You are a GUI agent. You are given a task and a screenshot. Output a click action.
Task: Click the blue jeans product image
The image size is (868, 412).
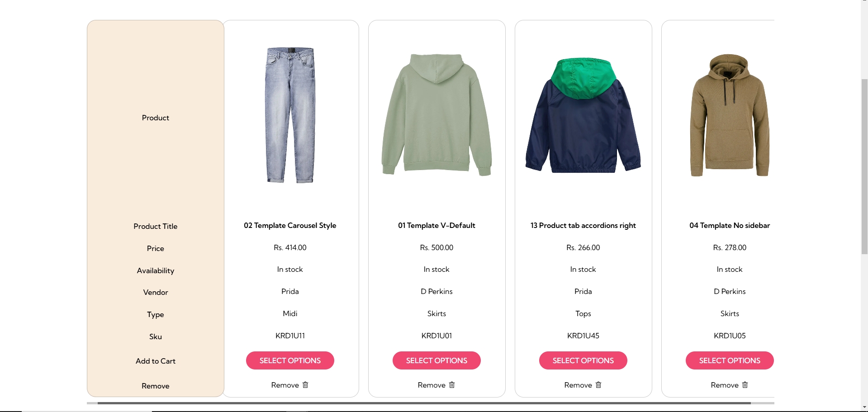pyautogui.click(x=290, y=115)
